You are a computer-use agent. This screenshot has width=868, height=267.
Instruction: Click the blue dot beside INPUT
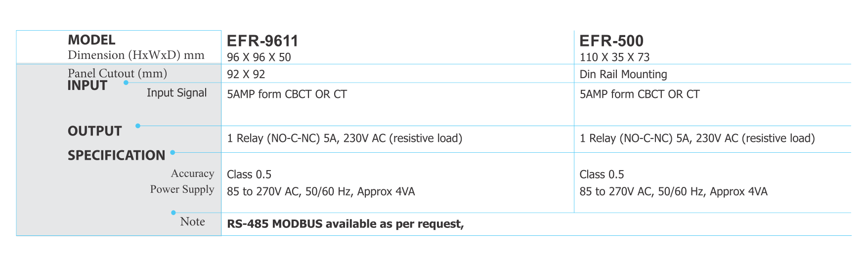pyautogui.click(x=126, y=83)
